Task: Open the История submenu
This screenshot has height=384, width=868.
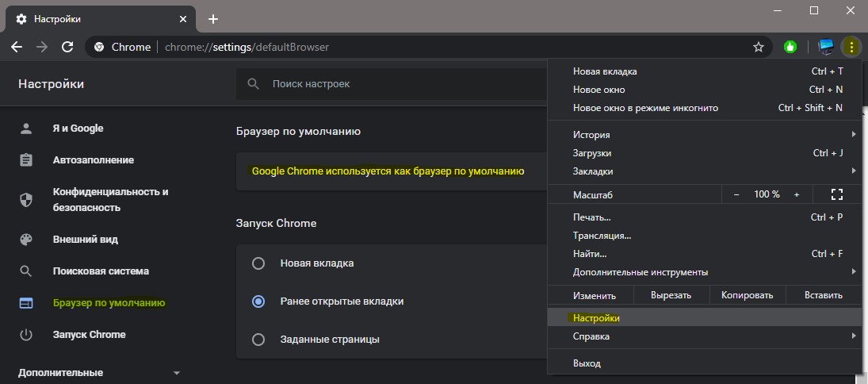Action: [704, 135]
